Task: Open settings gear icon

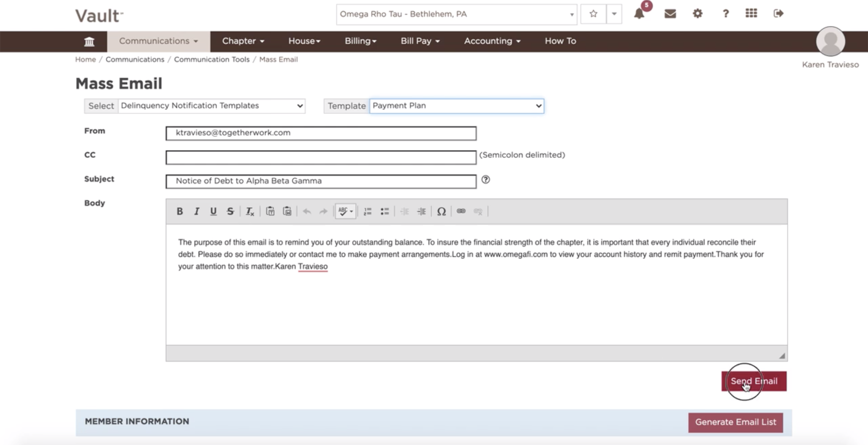Action: 697,14
